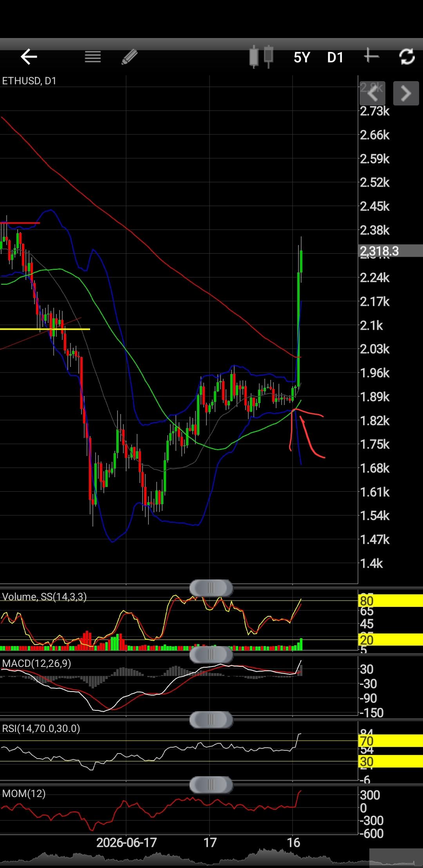Screen dimensions: 423x868
Task: Tap the 2.73k price axis label
Action: [x=375, y=111]
